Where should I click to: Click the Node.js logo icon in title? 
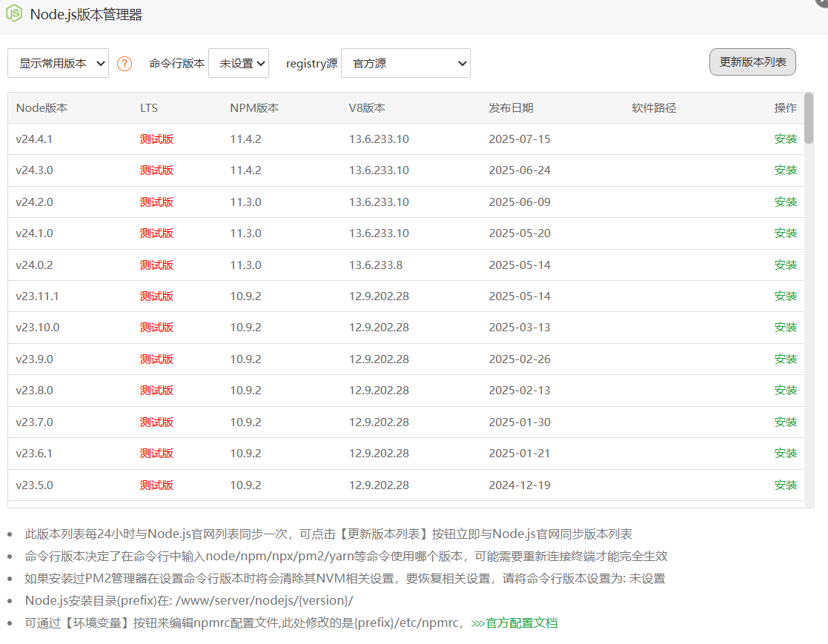(x=14, y=14)
